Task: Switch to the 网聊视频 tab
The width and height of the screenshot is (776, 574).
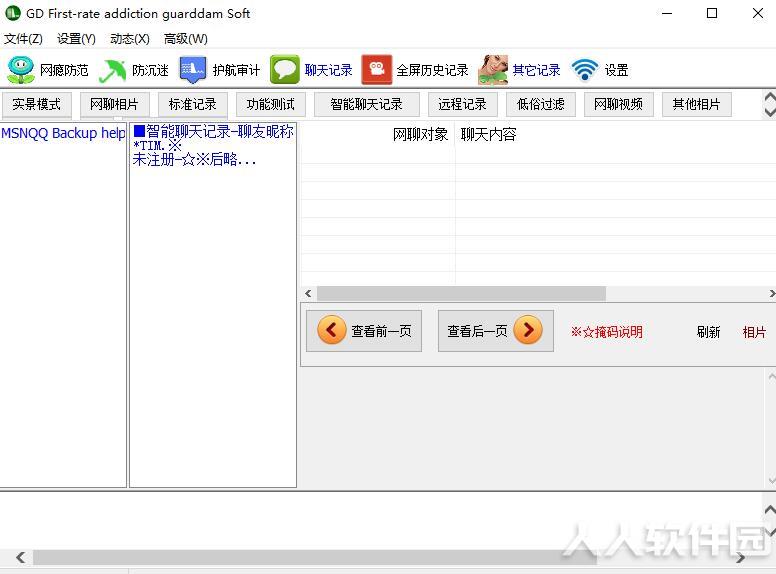Action: coord(619,104)
